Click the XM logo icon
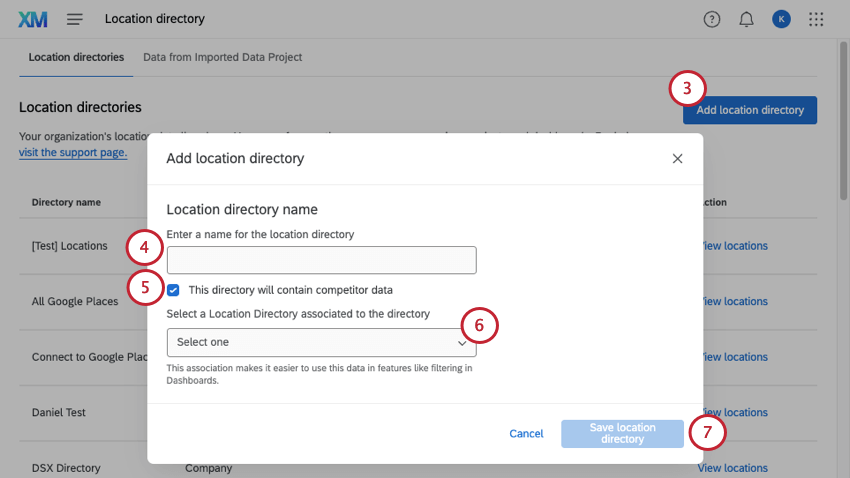The width and height of the screenshot is (850, 478). point(33,19)
